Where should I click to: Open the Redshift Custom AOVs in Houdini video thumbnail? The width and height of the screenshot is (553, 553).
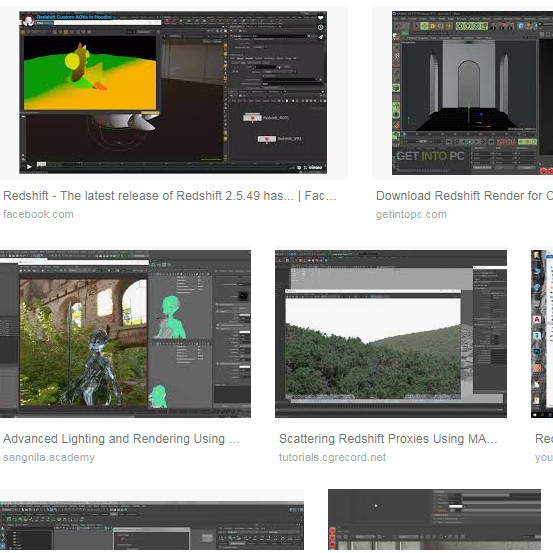click(x=173, y=92)
